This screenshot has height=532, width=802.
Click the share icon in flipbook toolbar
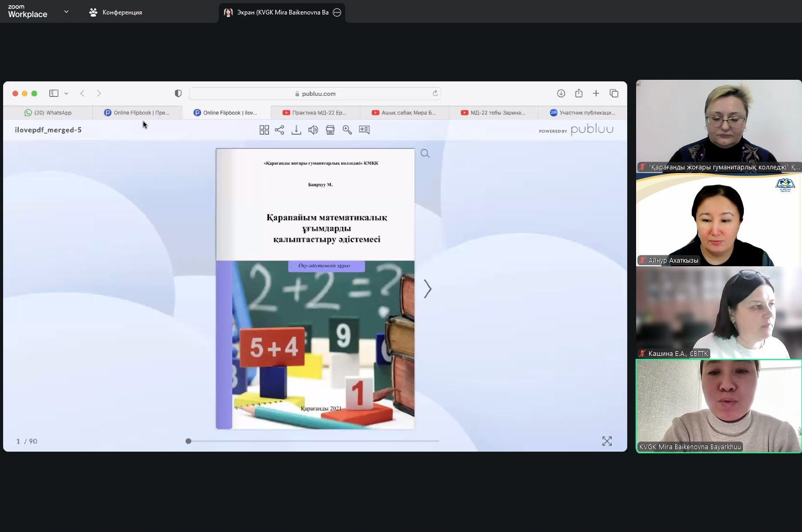click(279, 130)
